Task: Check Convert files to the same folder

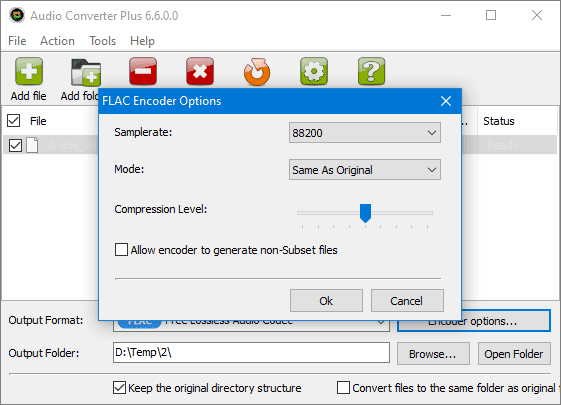Action: 343,387
